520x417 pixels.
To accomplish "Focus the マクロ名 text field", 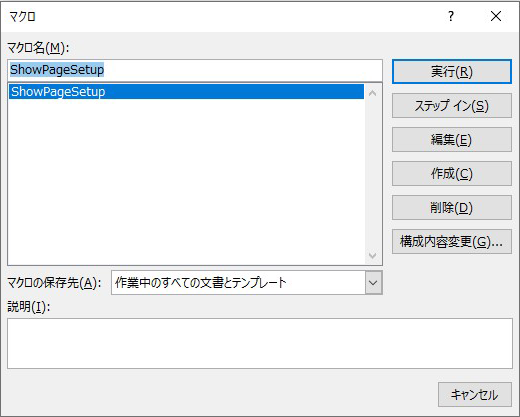I will (x=195, y=70).
